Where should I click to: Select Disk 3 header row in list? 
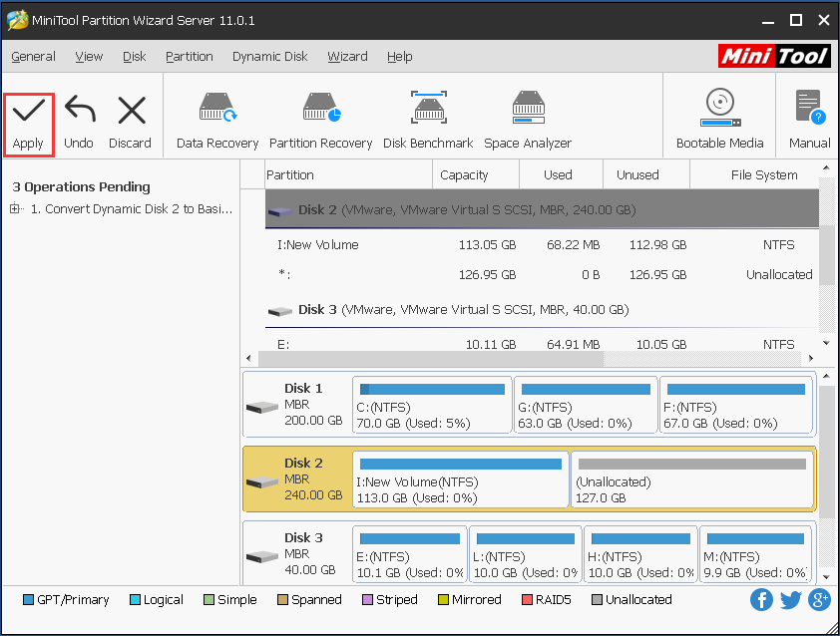[x=542, y=310]
